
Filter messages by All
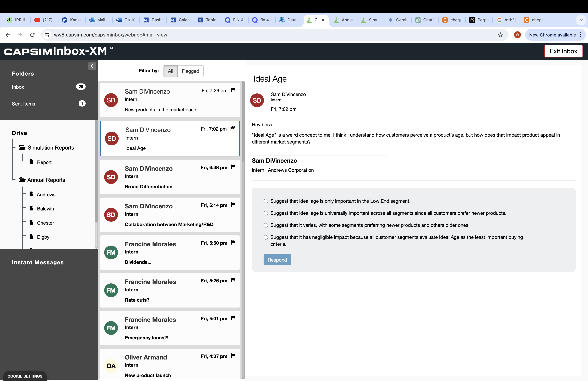click(x=171, y=71)
